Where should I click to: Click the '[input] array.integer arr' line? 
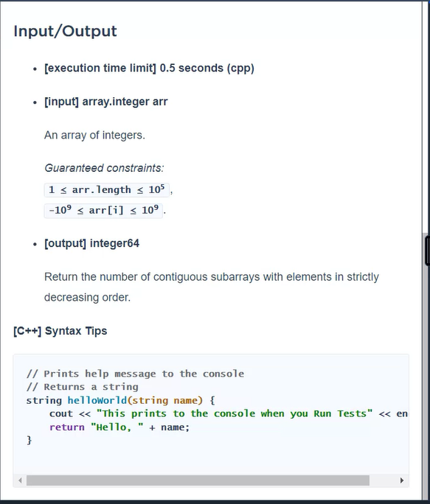[106, 102]
